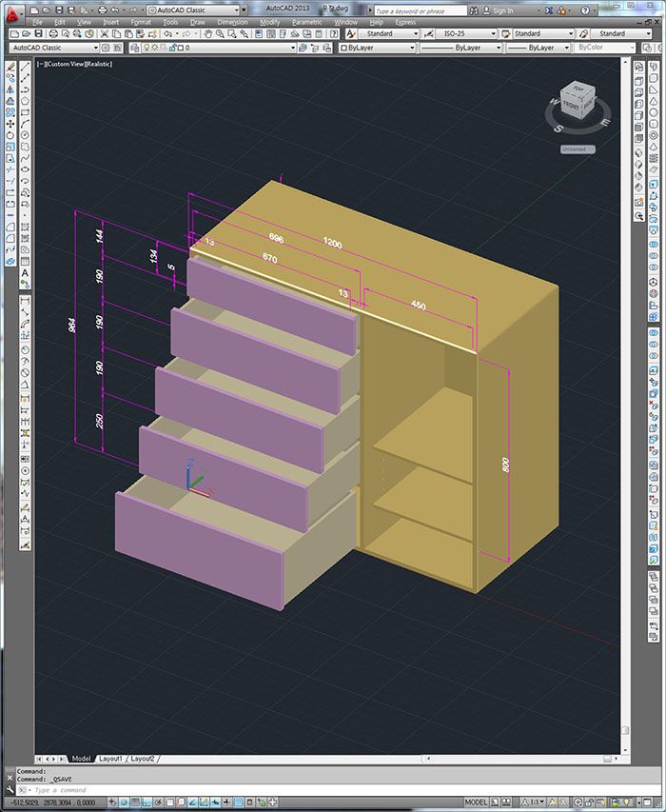666x812 pixels.
Task: Open the text style Standard dropdown
Action: point(388,33)
